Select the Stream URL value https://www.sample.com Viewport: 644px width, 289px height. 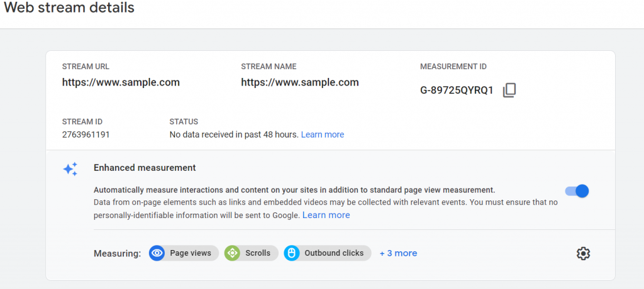(x=121, y=82)
